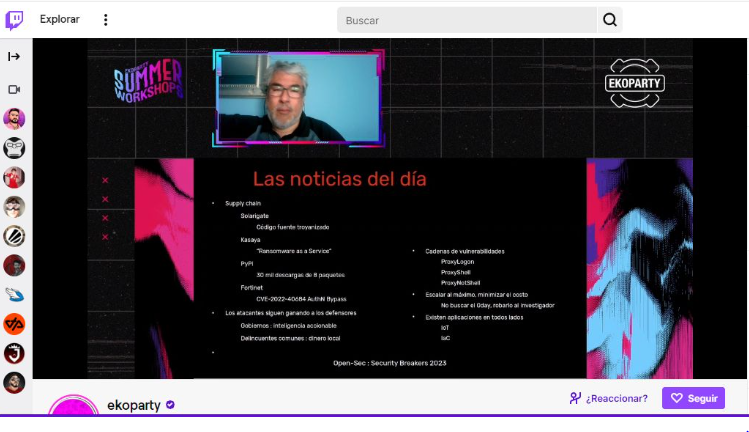Click the "Kaseya" slide line

[250, 240]
